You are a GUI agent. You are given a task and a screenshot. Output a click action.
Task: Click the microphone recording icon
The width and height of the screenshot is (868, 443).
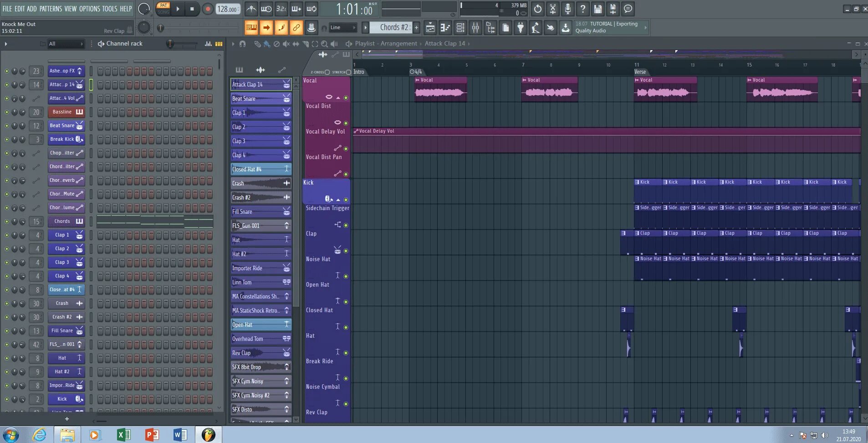click(x=568, y=9)
